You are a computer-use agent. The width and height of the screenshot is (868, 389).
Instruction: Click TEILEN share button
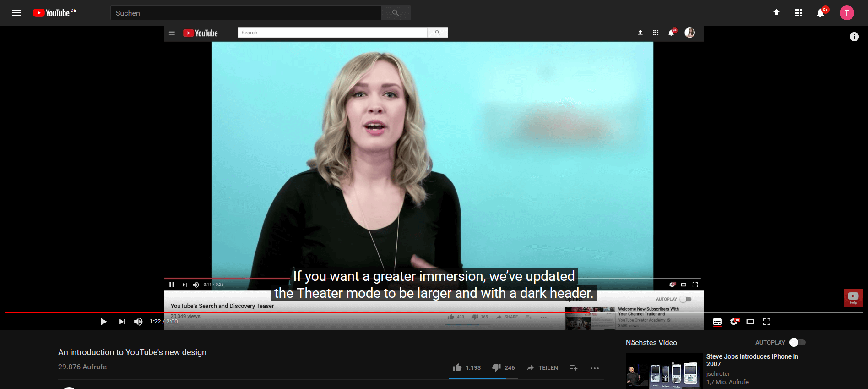542,367
